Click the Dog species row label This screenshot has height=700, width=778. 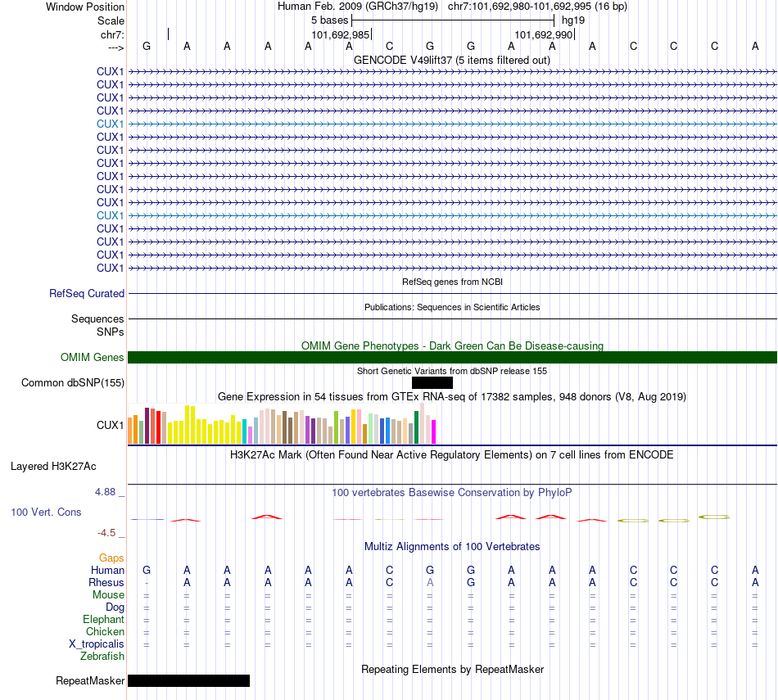(115, 607)
